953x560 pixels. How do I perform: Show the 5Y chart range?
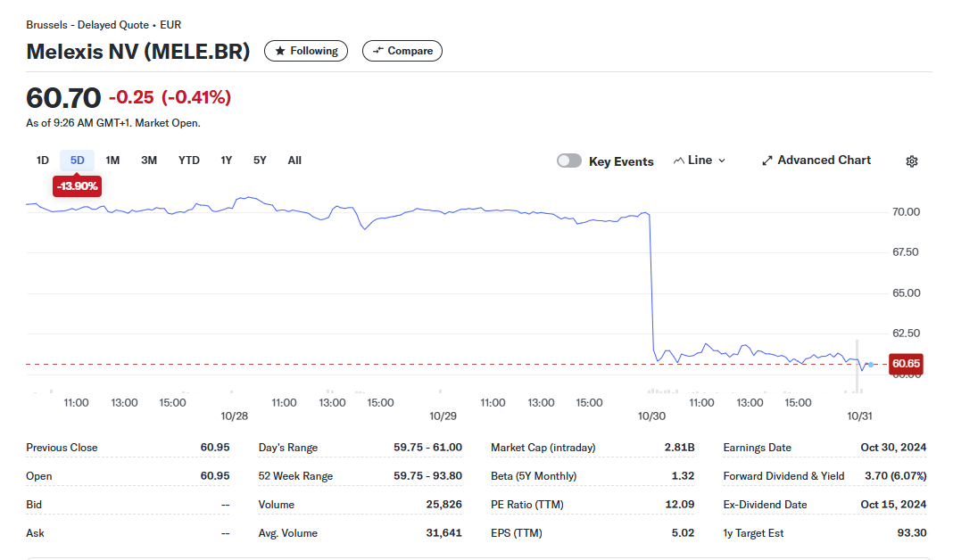click(260, 161)
